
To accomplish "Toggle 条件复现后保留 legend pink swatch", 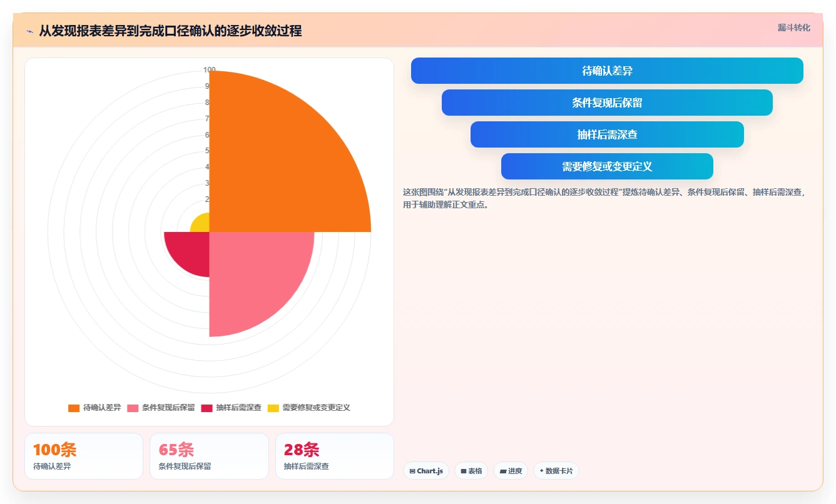I will (x=133, y=408).
